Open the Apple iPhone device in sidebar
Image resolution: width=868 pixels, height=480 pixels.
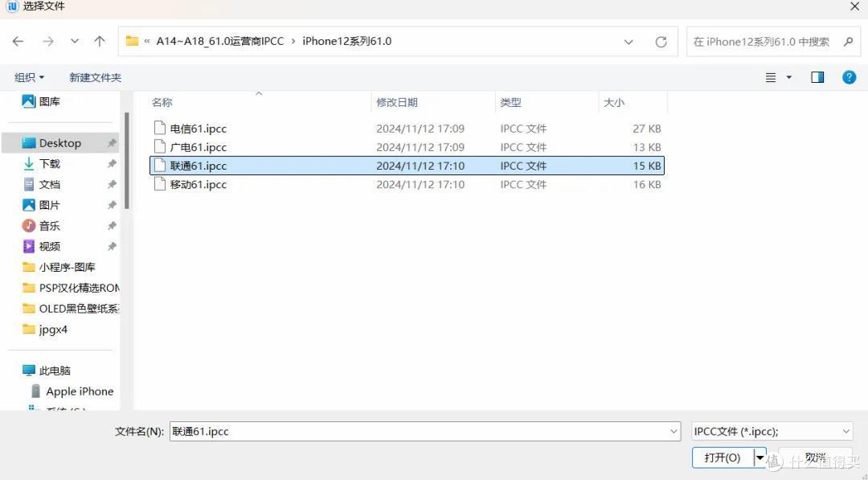click(79, 392)
